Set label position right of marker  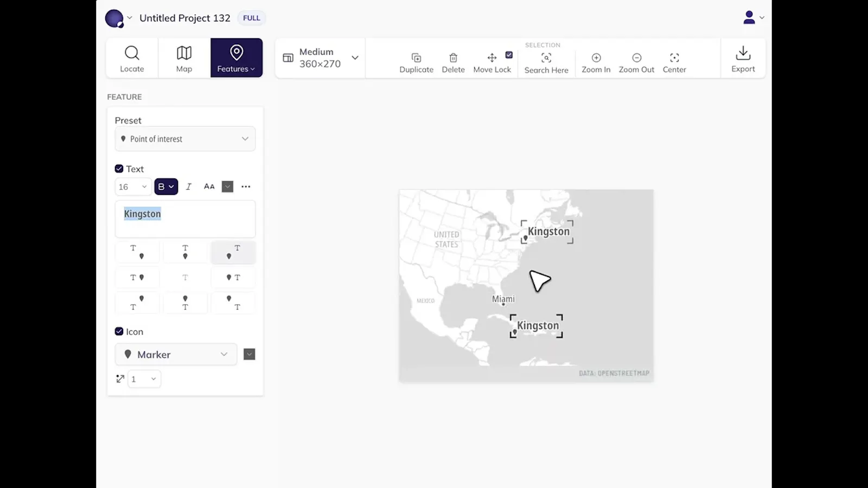click(x=233, y=277)
